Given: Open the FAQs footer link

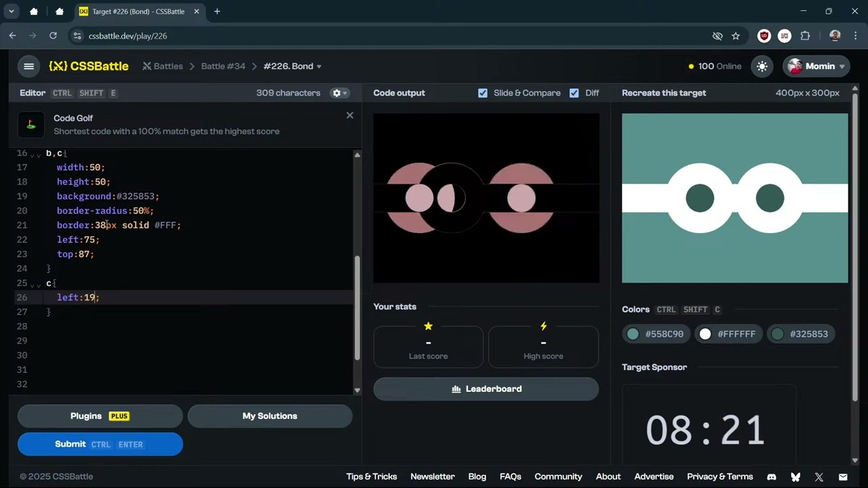Looking at the screenshot, I should click(511, 476).
